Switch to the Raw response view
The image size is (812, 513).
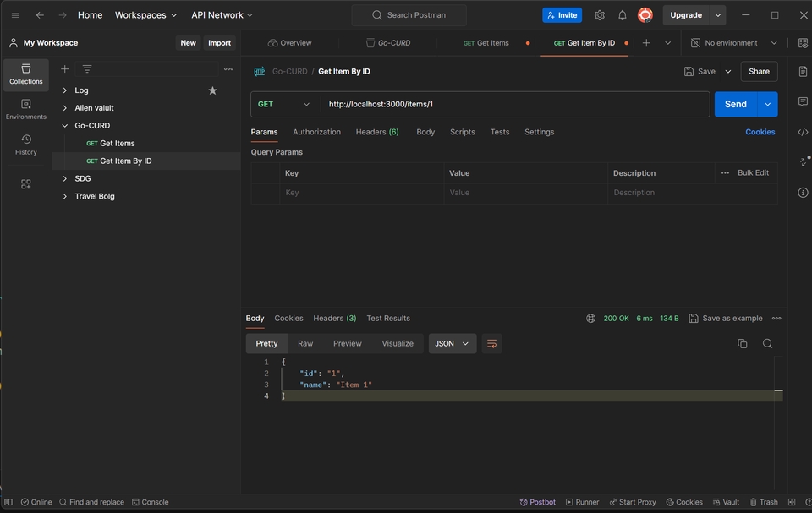pos(305,343)
